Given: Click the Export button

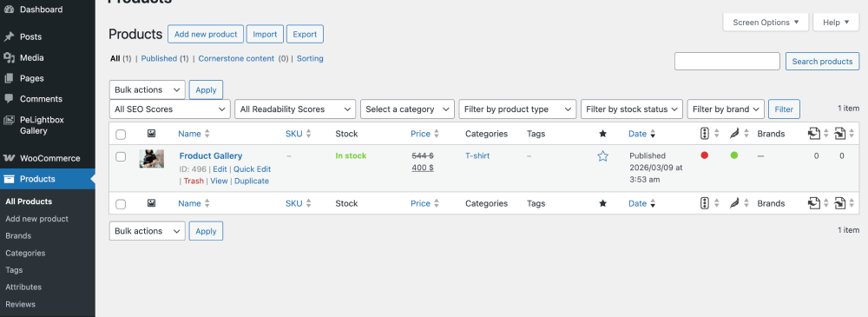Looking at the screenshot, I should [x=305, y=34].
